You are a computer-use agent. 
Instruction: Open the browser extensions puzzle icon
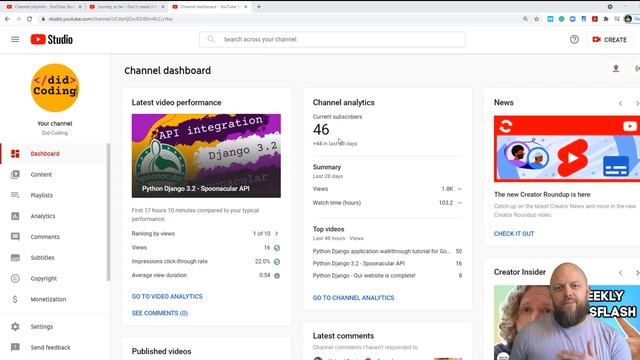(606, 19)
